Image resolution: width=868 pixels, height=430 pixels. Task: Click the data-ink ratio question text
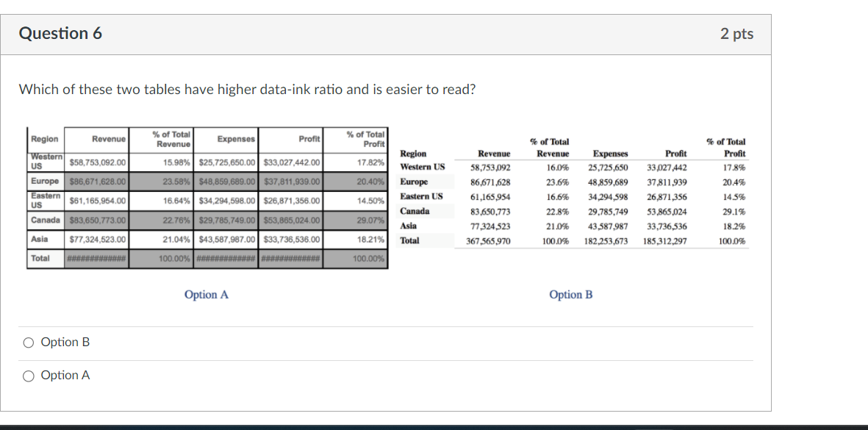point(248,89)
